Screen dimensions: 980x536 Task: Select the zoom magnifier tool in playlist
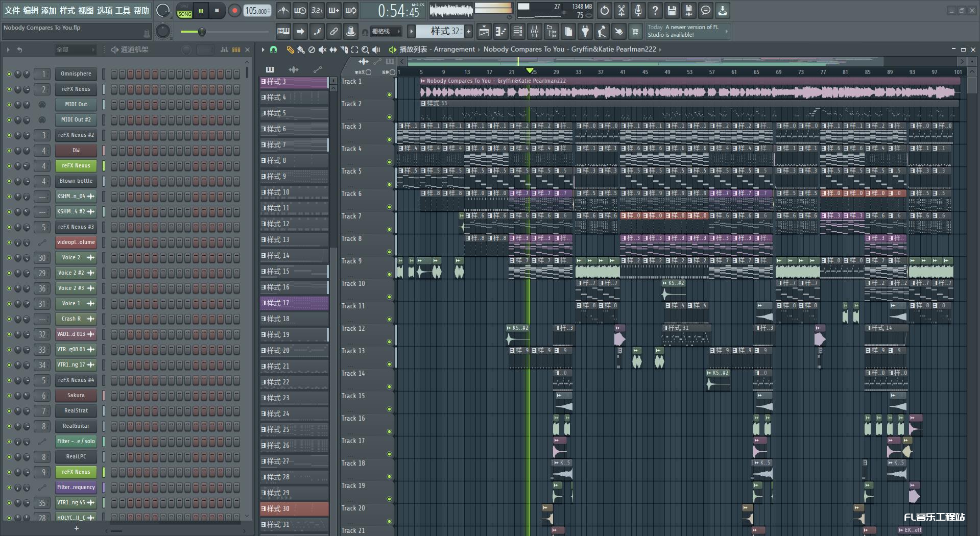[365, 50]
